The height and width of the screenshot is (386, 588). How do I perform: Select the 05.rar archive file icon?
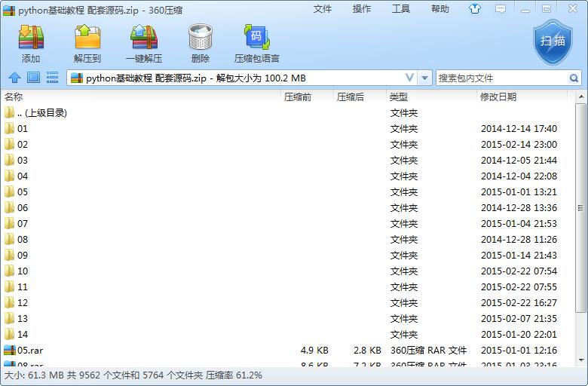[9, 350]
